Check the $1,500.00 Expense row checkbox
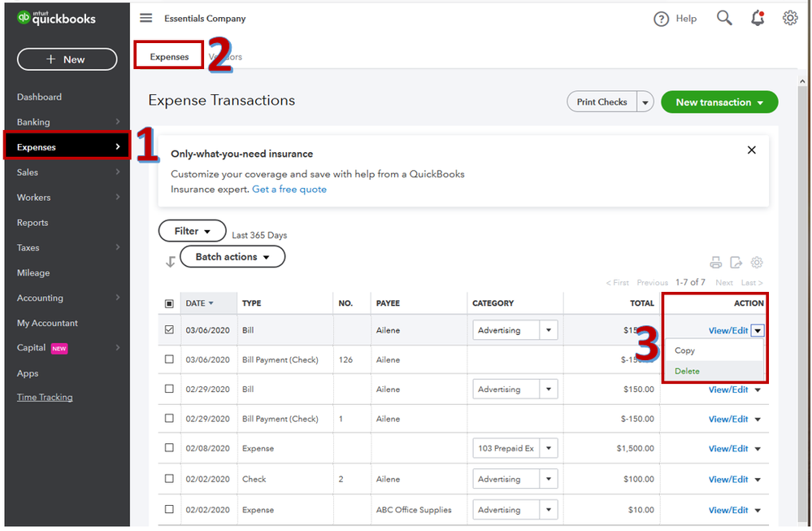Screen dimensions: 812x531 169,447
